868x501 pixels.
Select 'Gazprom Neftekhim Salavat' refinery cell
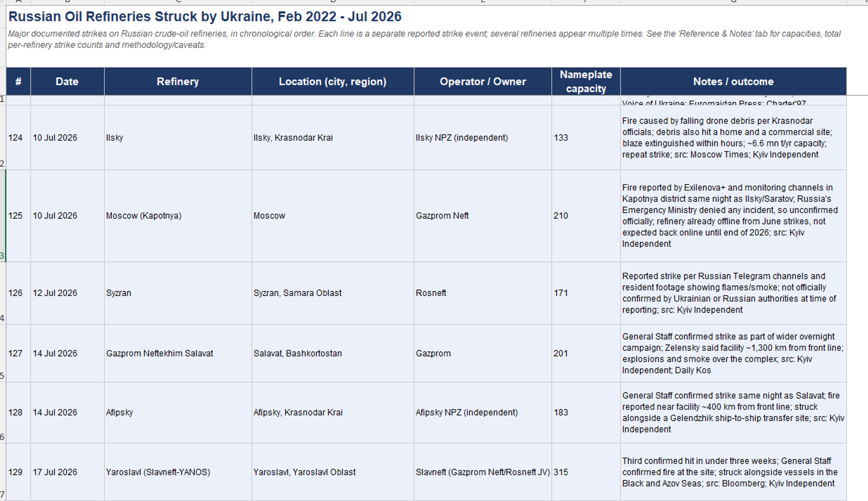tap(178, 353)
